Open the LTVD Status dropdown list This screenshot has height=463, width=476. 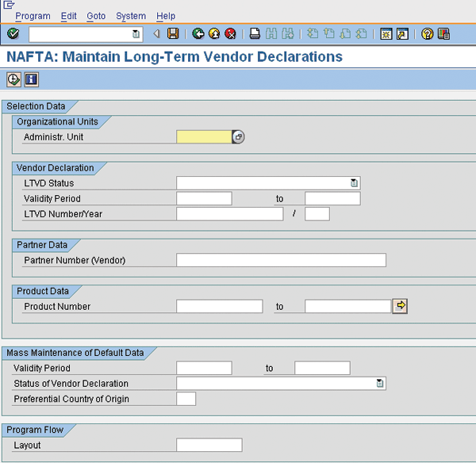(354, 183)
